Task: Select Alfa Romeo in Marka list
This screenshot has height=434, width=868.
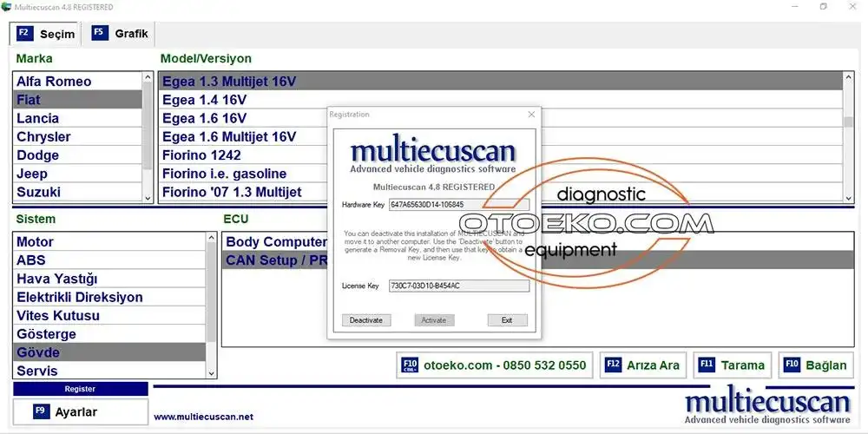Action: click(x=77, y=82)
